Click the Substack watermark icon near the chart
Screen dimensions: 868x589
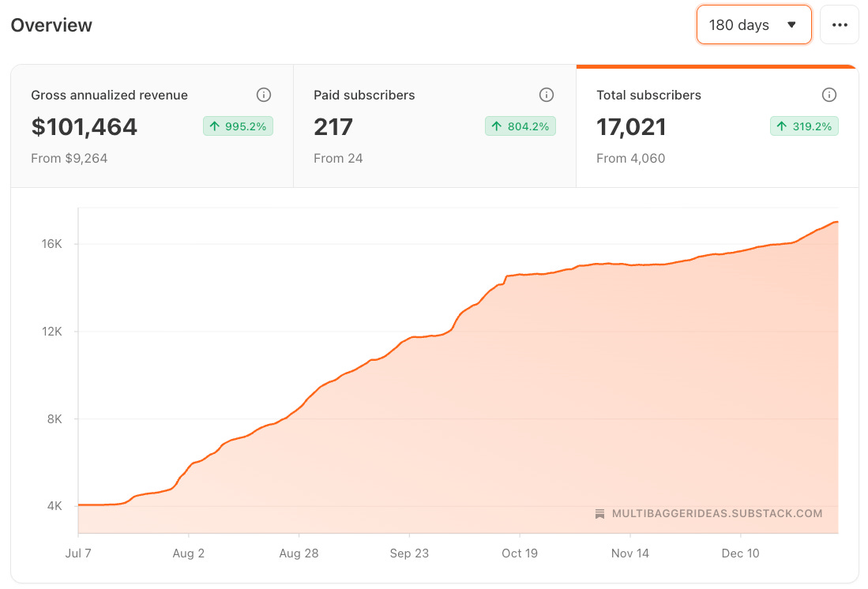pyautogui.click(x=599, y=513)
